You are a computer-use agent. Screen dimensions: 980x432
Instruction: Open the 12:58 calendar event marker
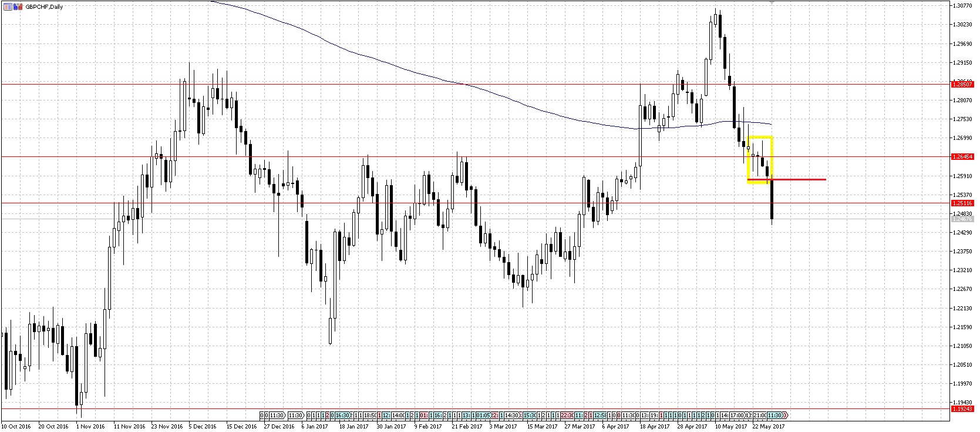[599, 414]
